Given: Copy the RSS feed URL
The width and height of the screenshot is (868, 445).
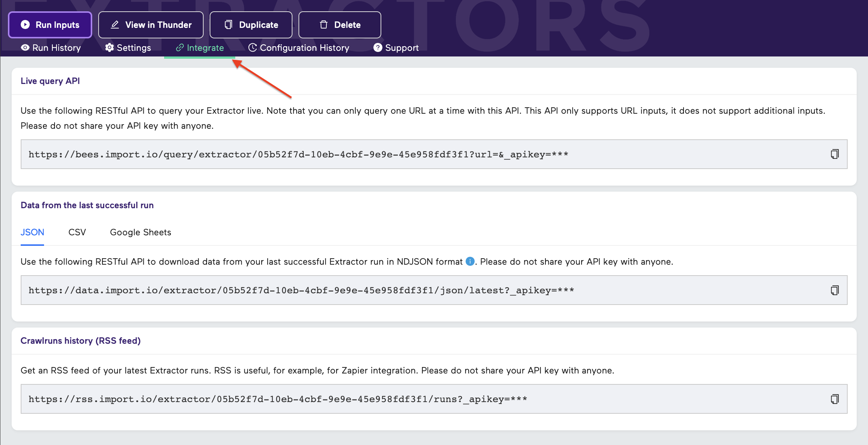Looking at the screenshot, I should 836,399.
